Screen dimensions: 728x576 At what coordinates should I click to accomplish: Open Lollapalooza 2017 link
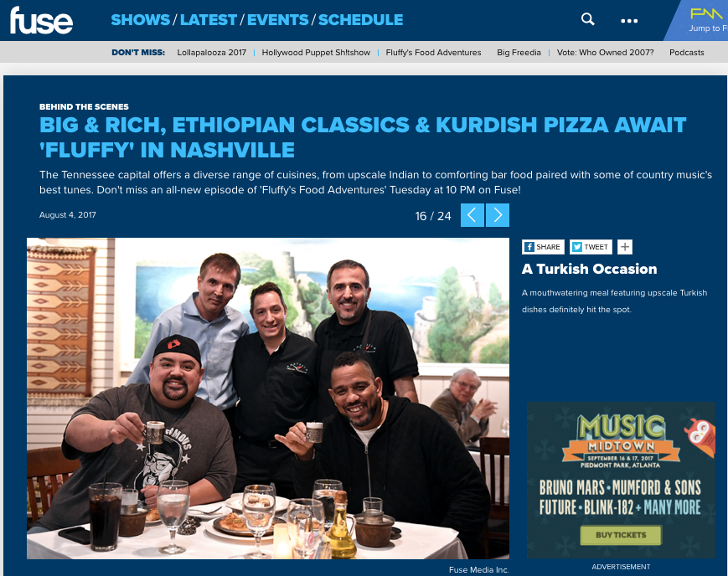click(x=212, y=53)
